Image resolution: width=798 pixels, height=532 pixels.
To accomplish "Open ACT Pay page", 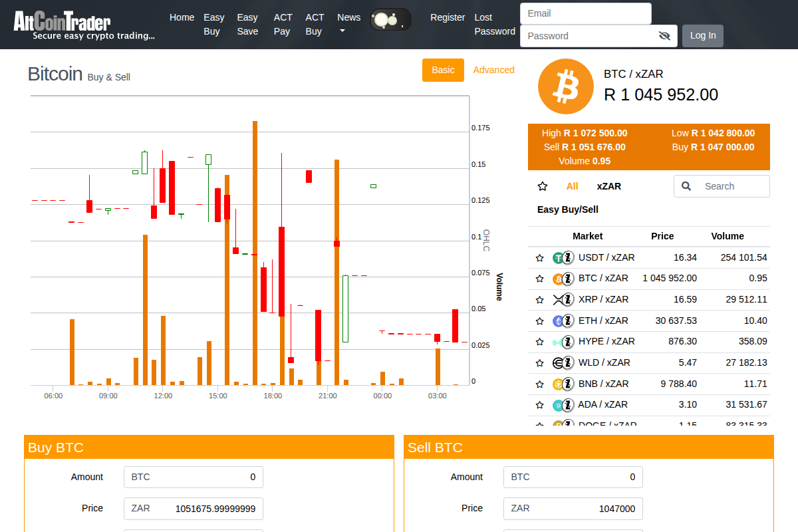I will (x=283, y=24).
